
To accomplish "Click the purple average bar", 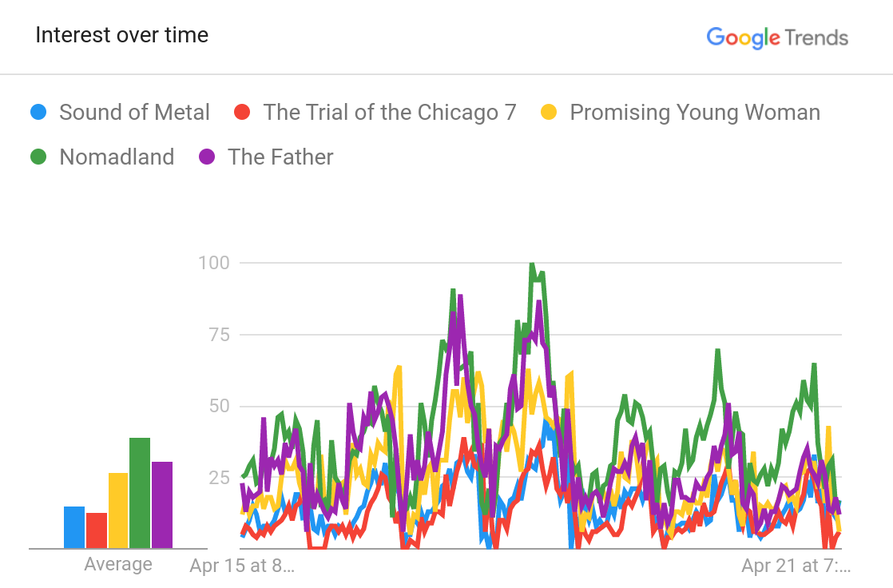I will pos(162,505).
